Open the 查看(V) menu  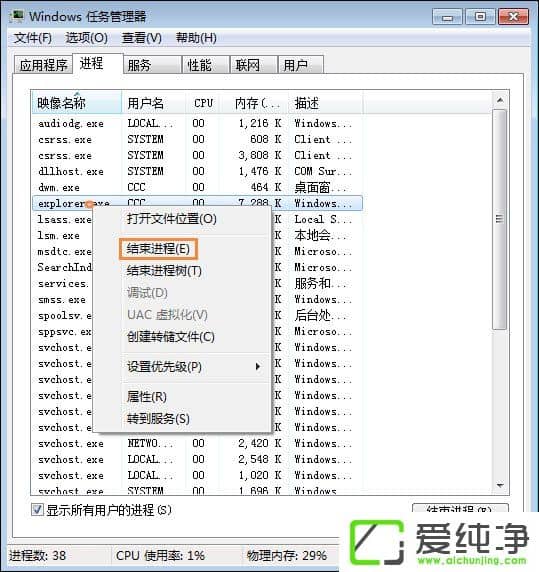coord(142,38)
